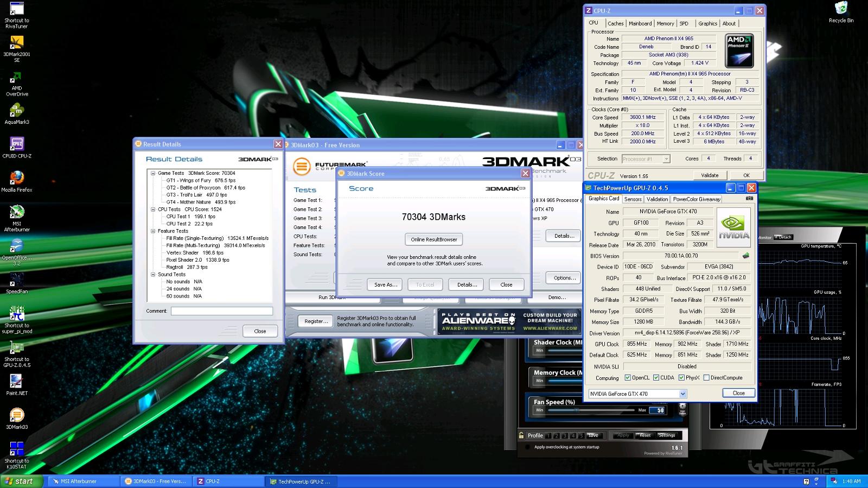This screenshot has width=868, height=488.
Task: Adjust the Fan Speed slider in Afterburner
Action: point(591,410)
